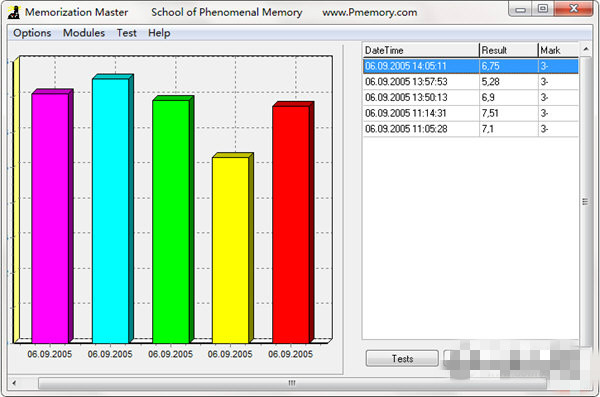Open the Test menu
The image size is (600, 397).
pyautogui.click(x=127, y=33)
